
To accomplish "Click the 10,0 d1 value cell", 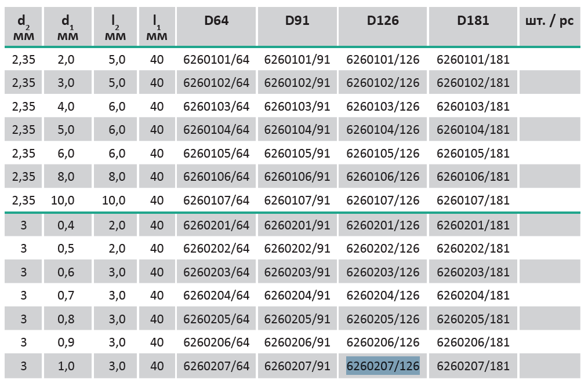I will [66, 200].
